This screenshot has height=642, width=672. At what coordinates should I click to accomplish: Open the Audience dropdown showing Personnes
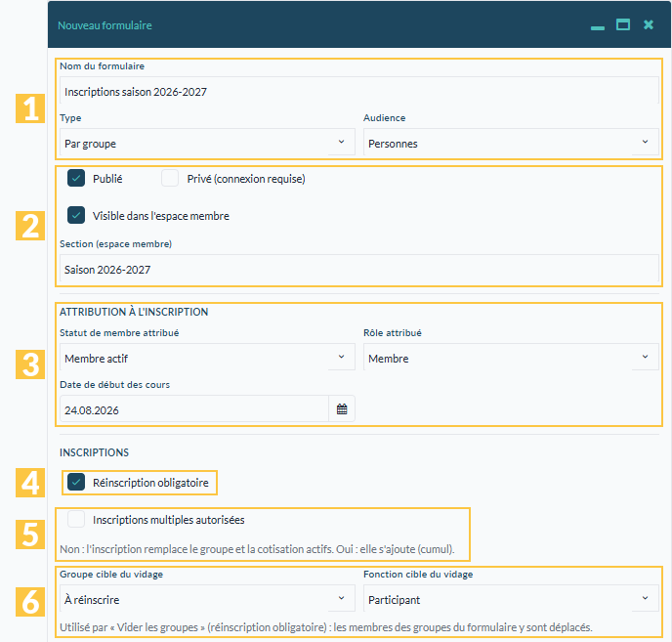[511, 143]
